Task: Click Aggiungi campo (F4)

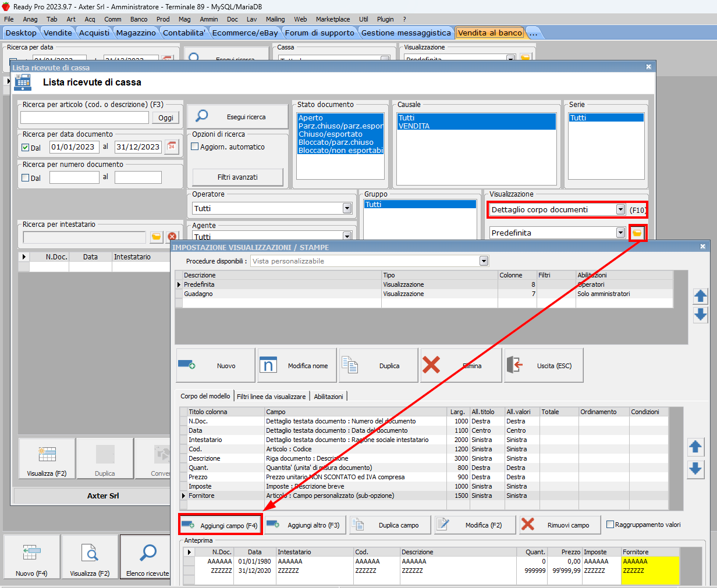Action: point(221,525)
